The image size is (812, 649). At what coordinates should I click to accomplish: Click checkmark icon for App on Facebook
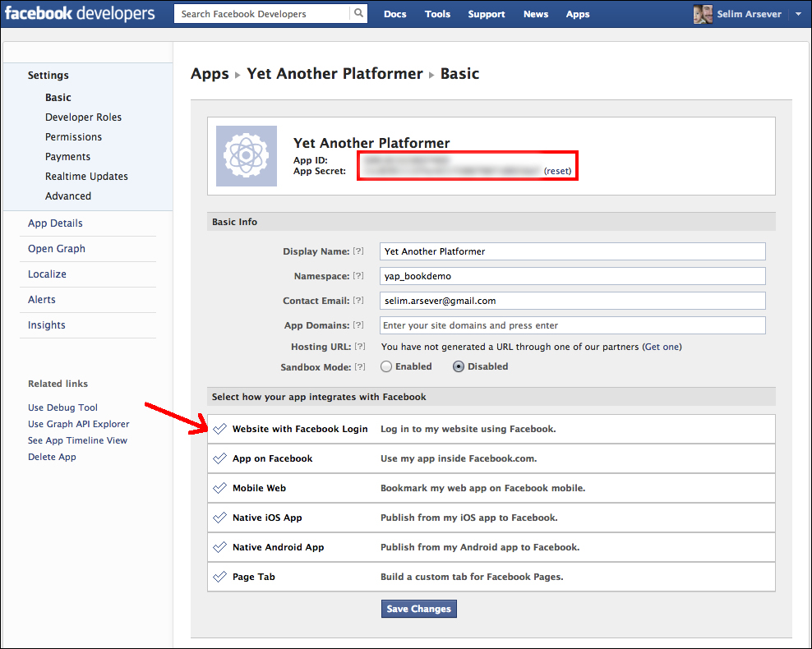coord(219,458)
